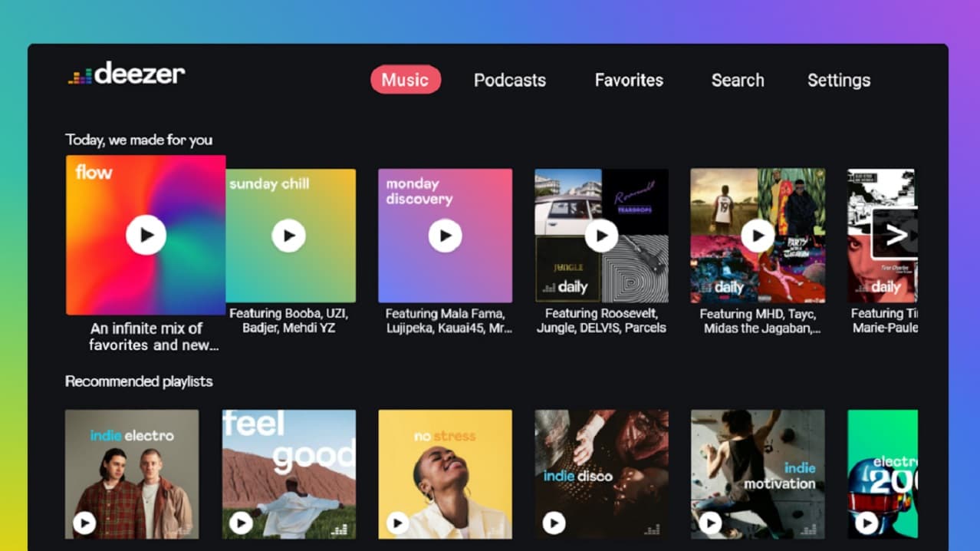Play the indie motivation playlist
This screenshot has width=980, height=551.
coord(710,523)
